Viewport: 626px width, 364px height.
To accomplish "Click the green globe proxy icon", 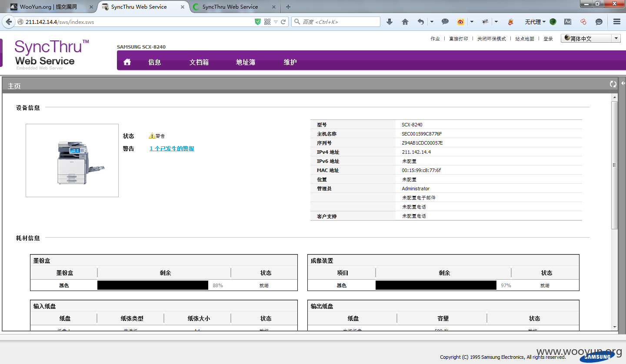I will coord(553,22).
